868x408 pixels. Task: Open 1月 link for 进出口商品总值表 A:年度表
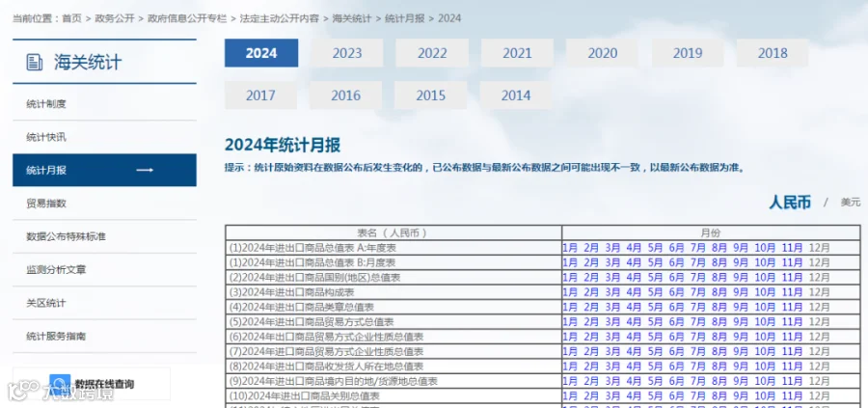click(x=570, y=248)
